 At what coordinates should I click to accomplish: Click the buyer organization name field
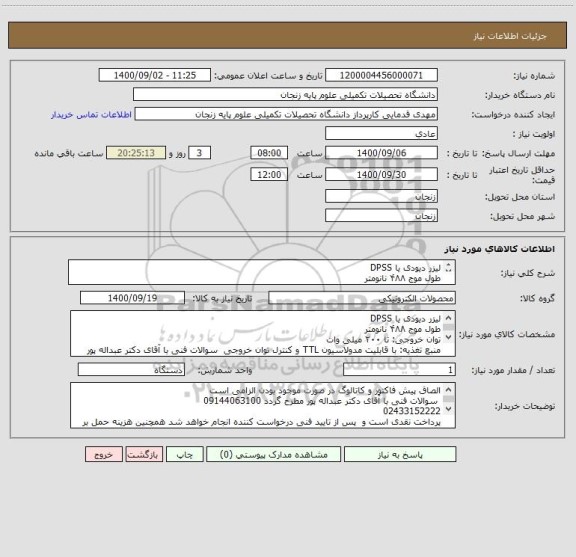[285, 95]
